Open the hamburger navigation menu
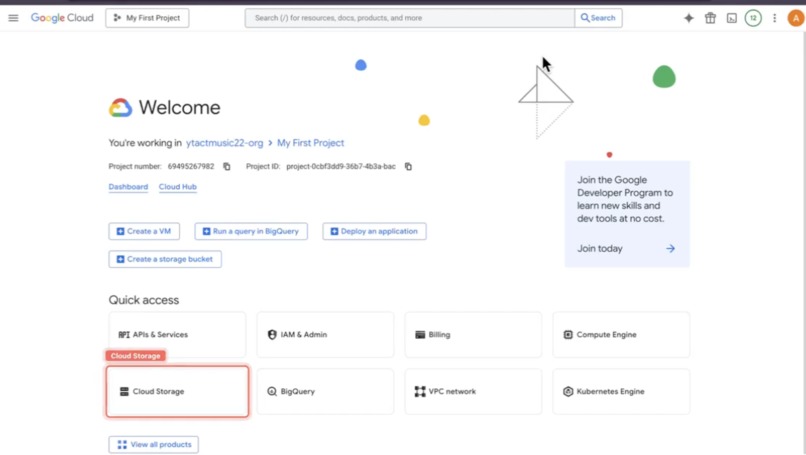The height and width of the screenshot is (455, 806). [13, 18]
